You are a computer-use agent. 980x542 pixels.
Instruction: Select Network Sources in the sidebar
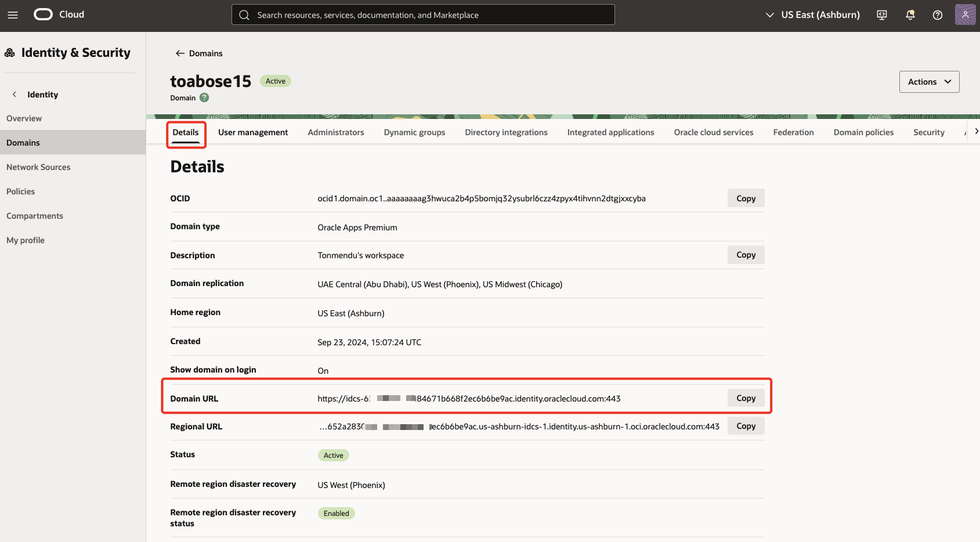38,167
